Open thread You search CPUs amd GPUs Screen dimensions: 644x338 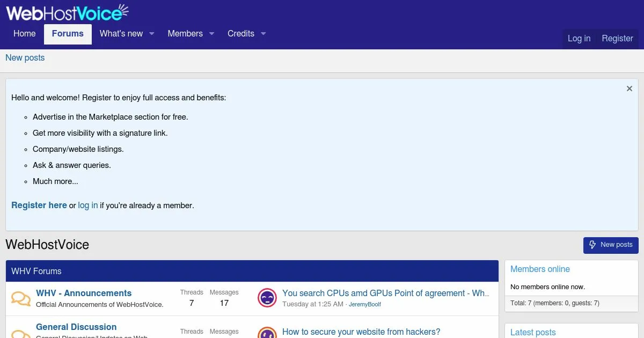pyautogui.click(x=386, y=293)
